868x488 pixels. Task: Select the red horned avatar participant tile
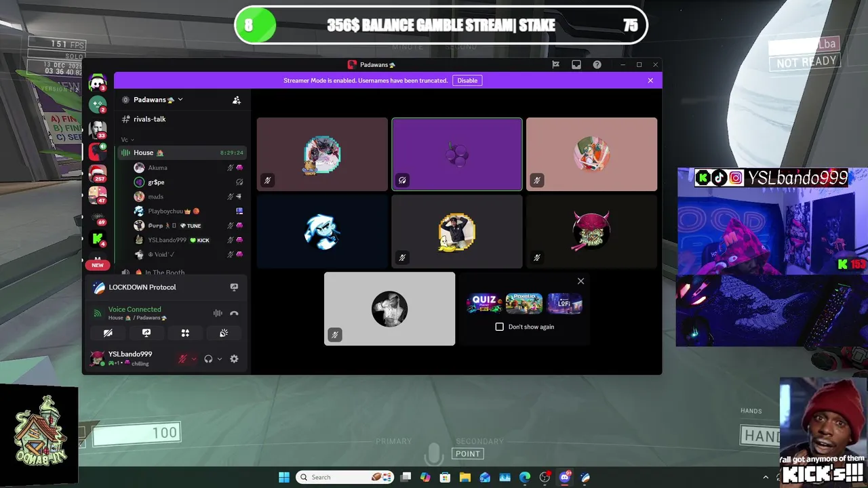tap(591, 232)
